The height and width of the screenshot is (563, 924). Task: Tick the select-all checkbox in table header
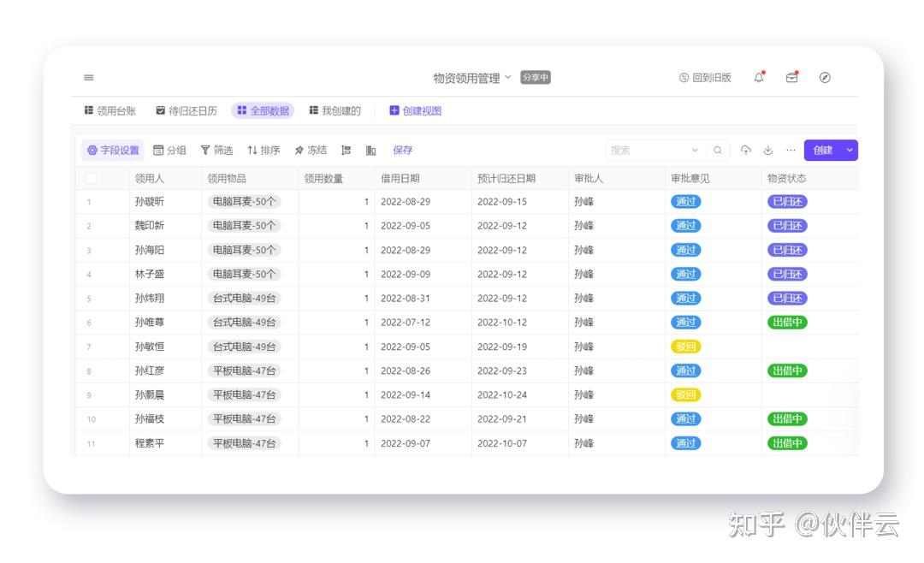91,178
